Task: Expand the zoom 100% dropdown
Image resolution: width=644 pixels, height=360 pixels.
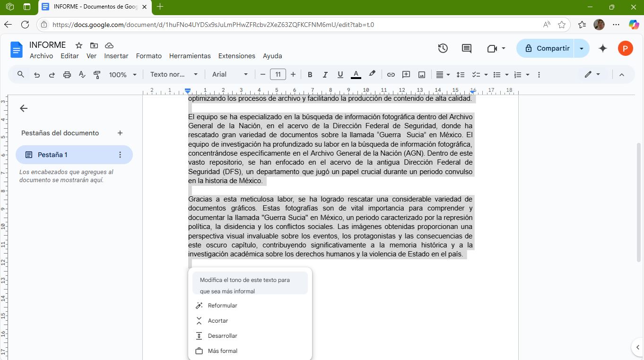Action: pos(122,75)
